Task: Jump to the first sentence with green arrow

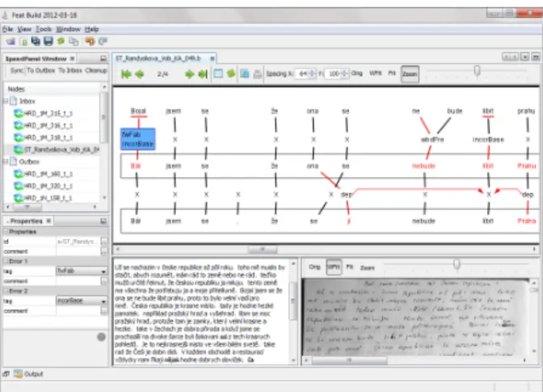Action: (126, 74)
